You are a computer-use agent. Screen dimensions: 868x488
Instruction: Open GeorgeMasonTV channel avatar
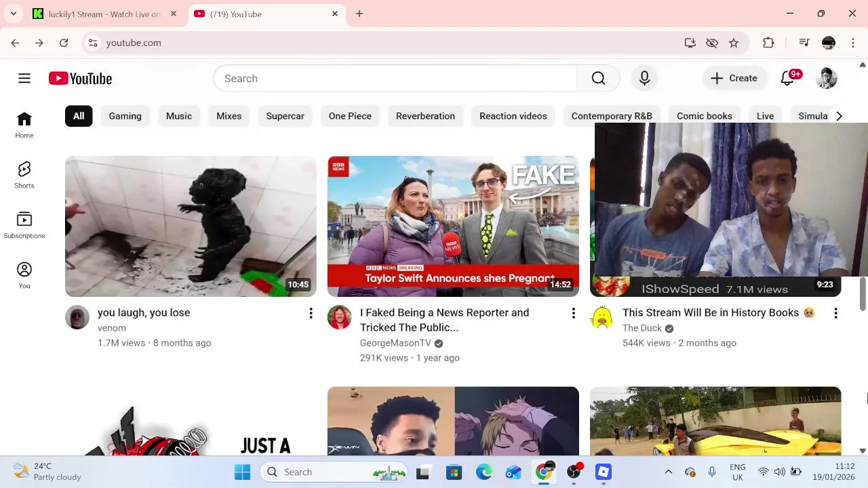click(x=340, y=317)
